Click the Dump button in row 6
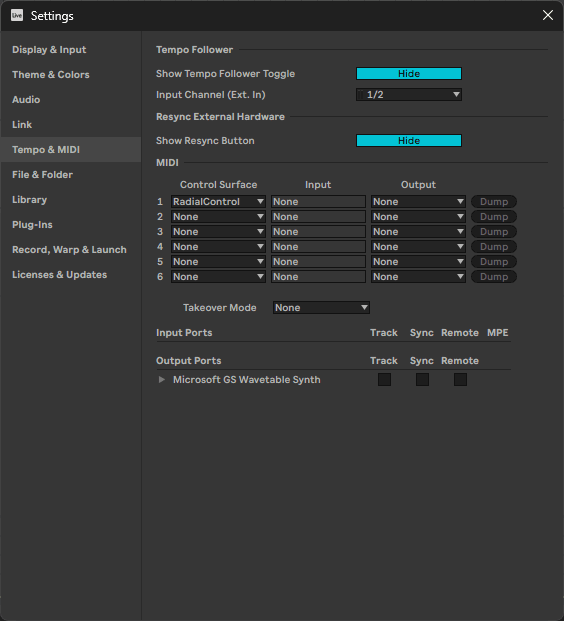The width and height of the screenshot is (564, 621). click(x=494, y=277)
